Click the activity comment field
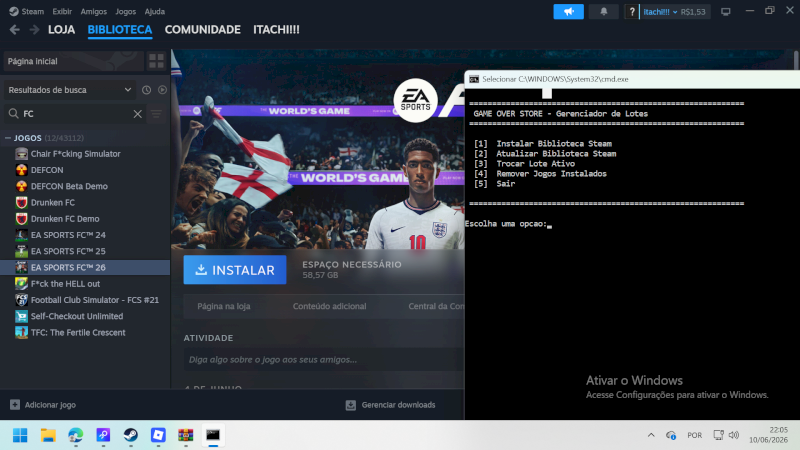The image size is (800, 450). pyautogui.click(x=323, y=360)
